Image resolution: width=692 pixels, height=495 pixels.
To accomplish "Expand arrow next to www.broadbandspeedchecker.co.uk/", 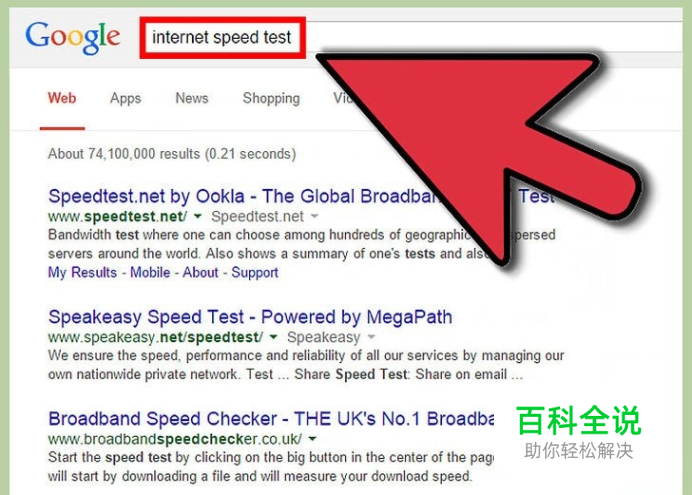I will coord(312,439).
